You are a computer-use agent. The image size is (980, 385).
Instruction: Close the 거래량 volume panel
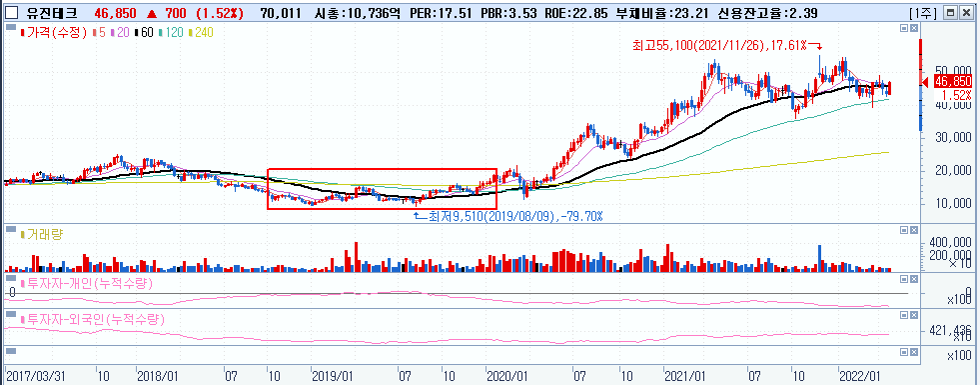[x=913, y=230]
